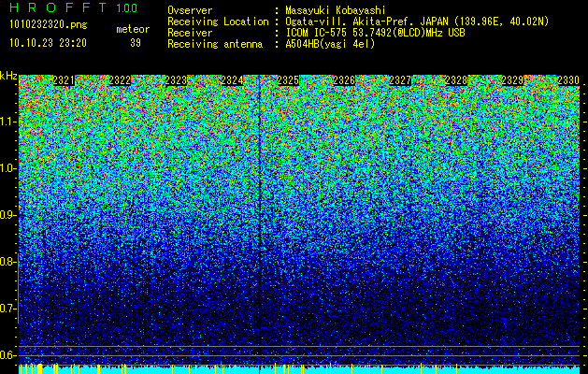
Task: Click the 2330 time marker
Action: point(568,80)
